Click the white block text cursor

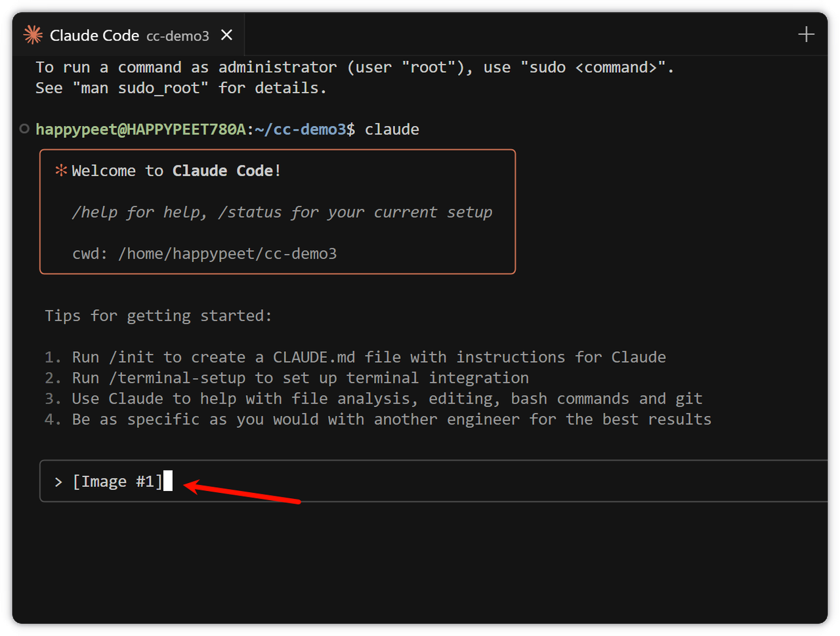[168, 481]
